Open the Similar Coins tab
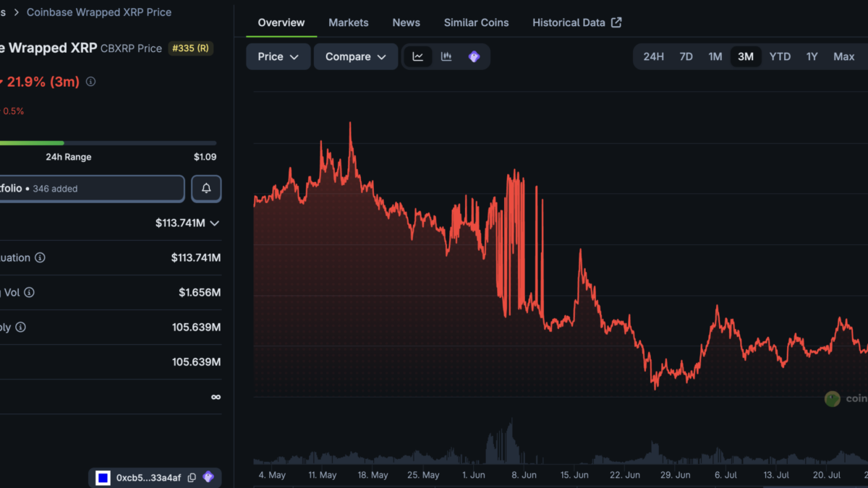The image size is (868, 488). (476, 22)
